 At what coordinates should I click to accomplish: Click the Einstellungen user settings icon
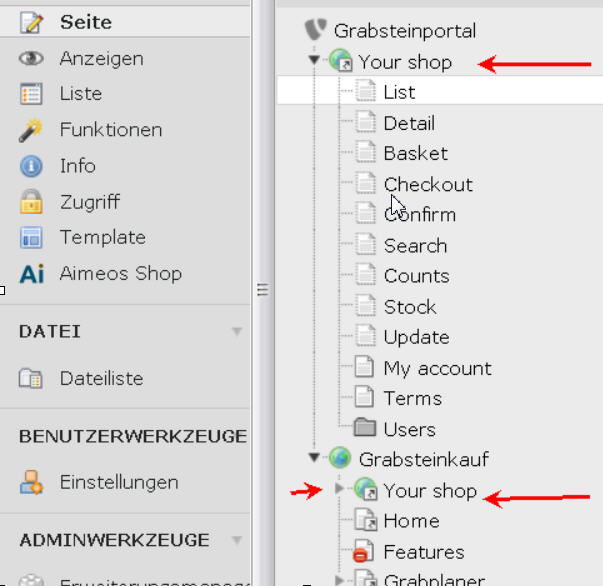click(x=32, y=482)
